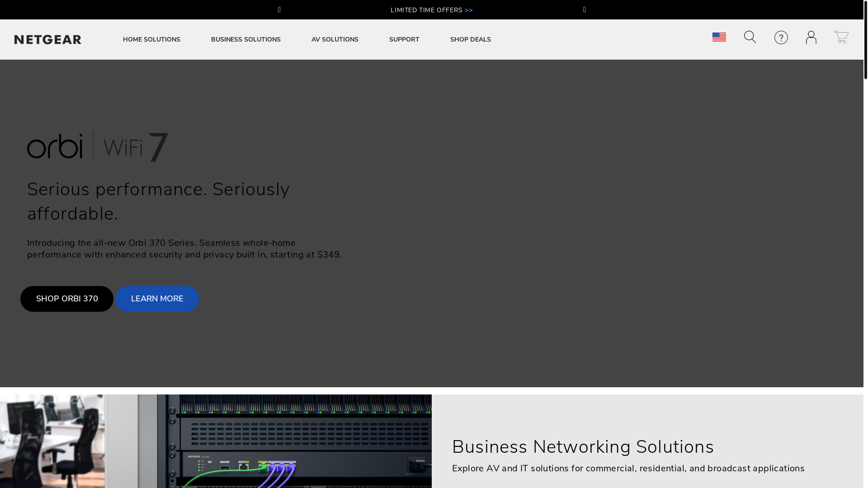Click the Business Networking Solutions heading
Screen dimensions: 868x488
click(583, 447)
